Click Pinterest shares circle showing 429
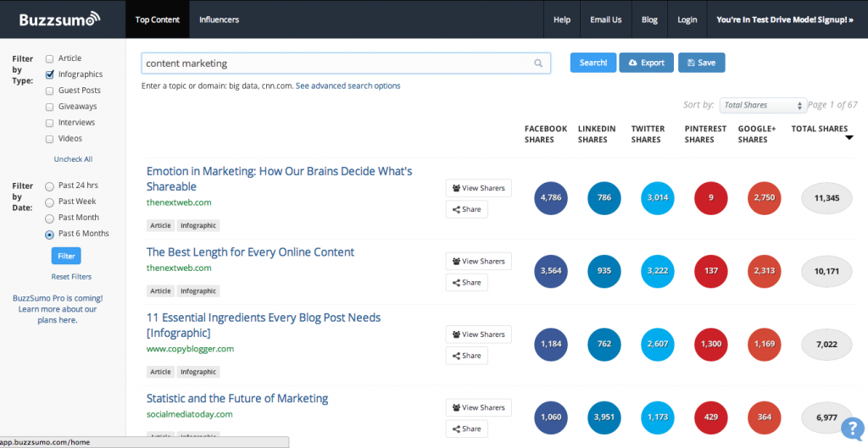The height and width of the screenshot is (448, 868). point(711,418)
